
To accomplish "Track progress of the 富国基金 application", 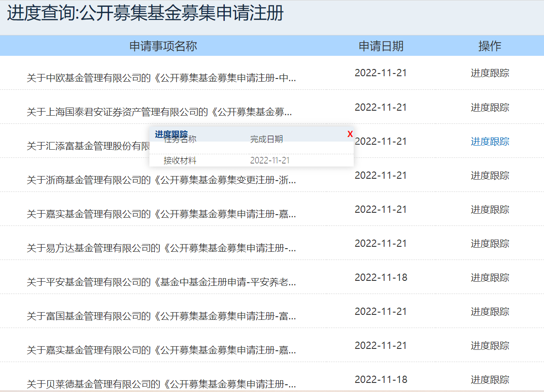I will 490,312.
